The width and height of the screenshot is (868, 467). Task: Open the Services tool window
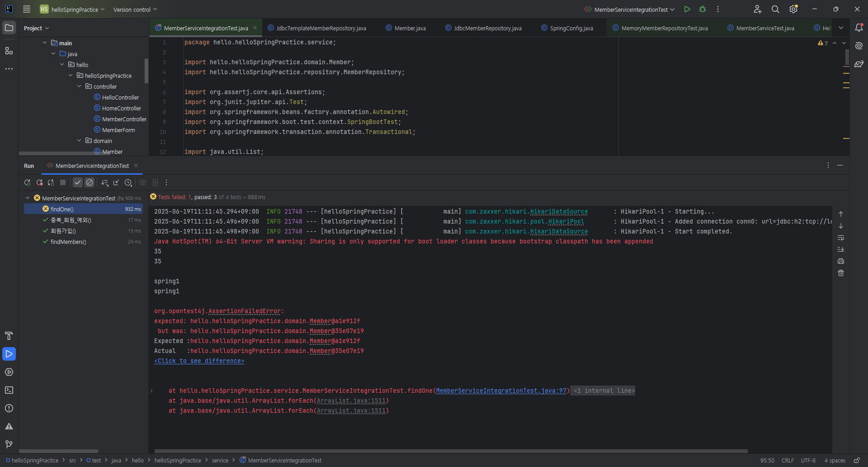click(9, 372)
